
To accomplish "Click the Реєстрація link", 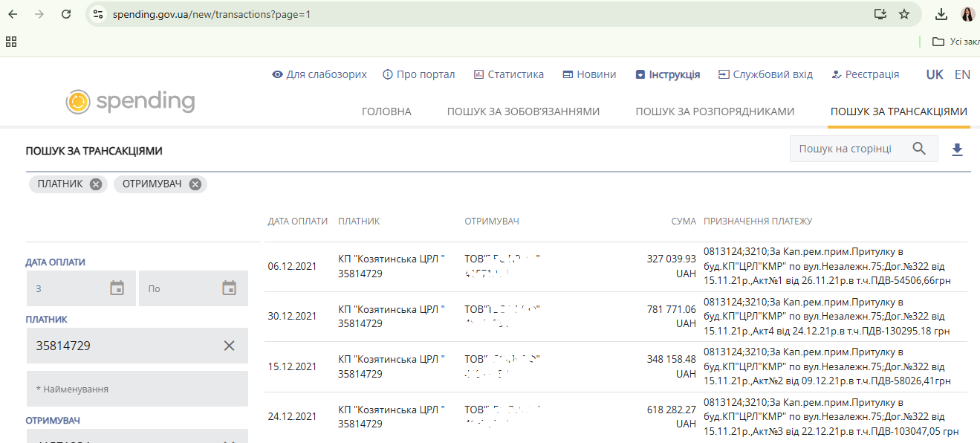I will [x=865, y=74].
